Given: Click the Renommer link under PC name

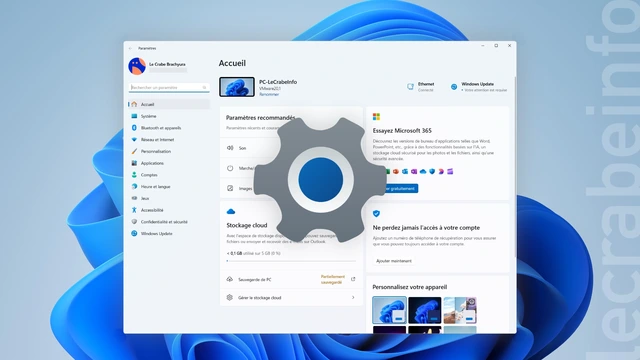Looking at the screenshot, I should (269, 94).
